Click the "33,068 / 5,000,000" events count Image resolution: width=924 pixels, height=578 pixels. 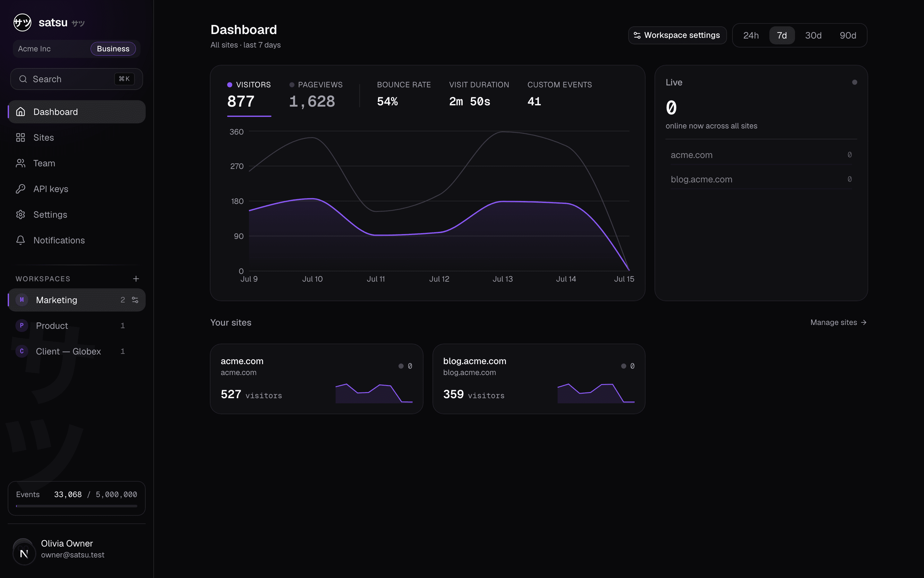[96, 494]
